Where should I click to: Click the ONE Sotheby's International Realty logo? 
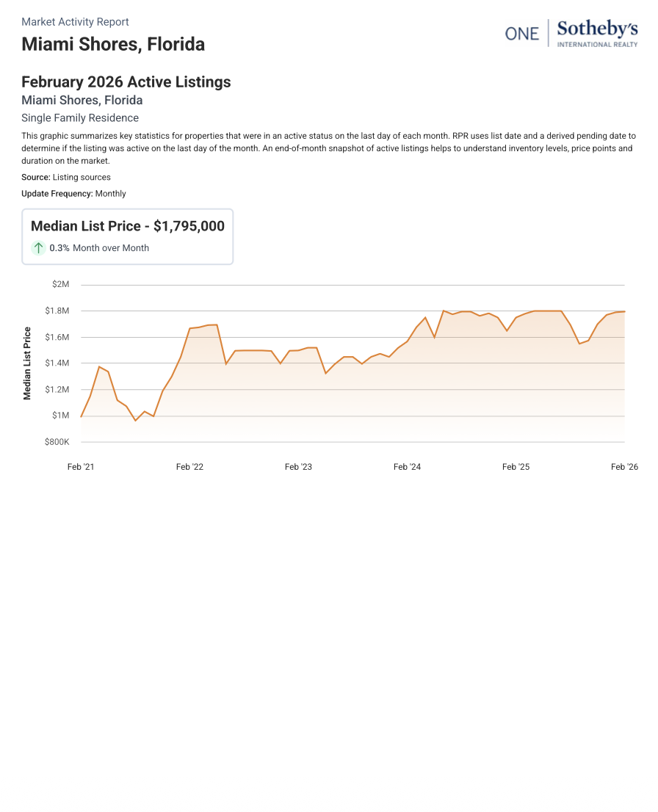[x=571, y=34]
